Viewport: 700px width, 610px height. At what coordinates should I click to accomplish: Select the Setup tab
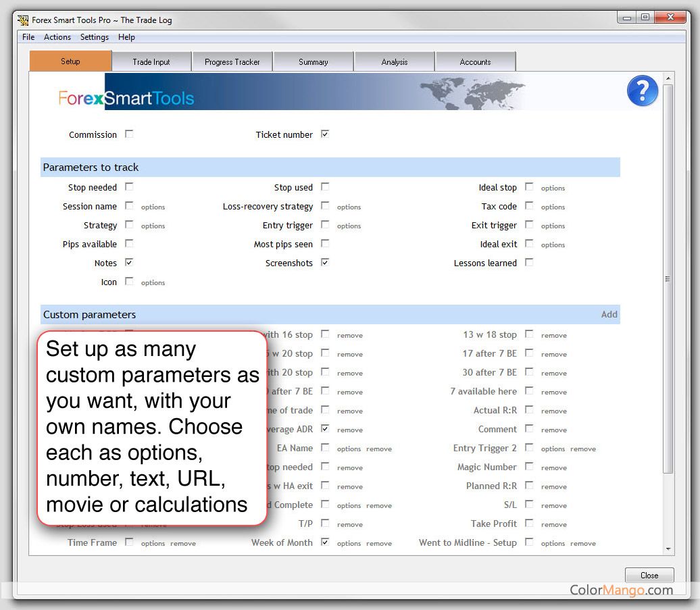pyautogui.click(x=70, y=61)
